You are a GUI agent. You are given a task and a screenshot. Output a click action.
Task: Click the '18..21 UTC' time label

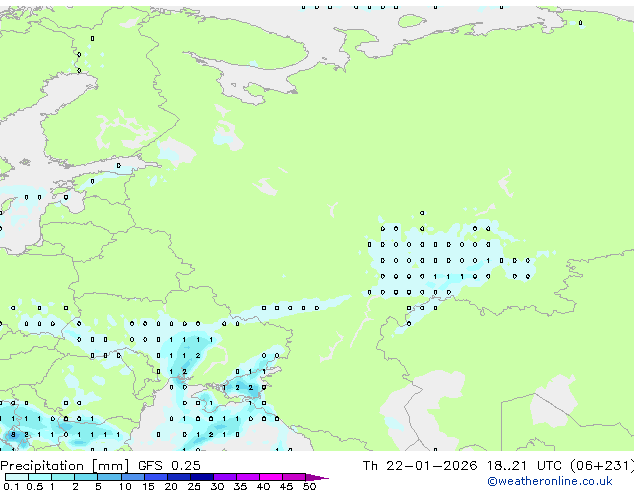pyautogui.click(x=522, y=466)
